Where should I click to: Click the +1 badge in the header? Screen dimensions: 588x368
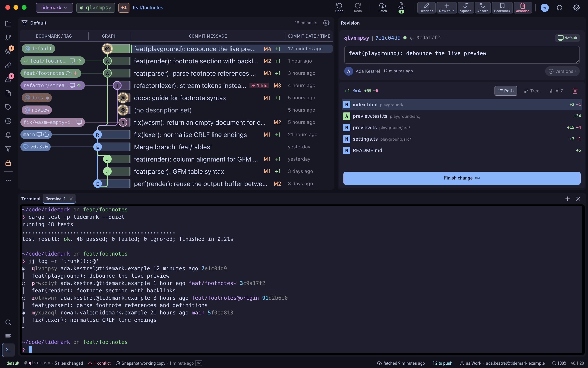(x=124, y=8)
